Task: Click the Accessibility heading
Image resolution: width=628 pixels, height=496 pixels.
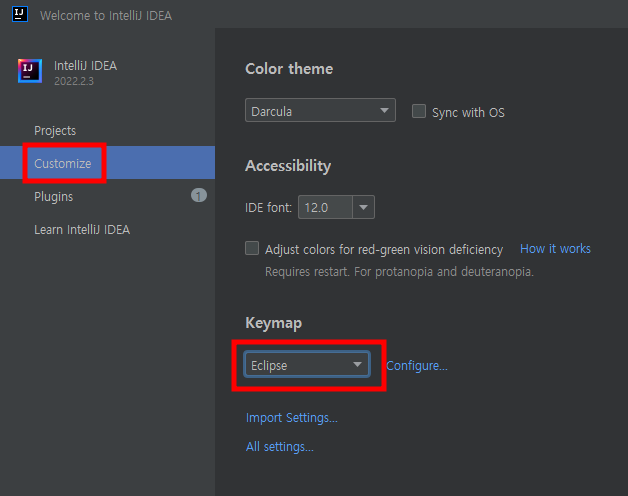Action: 288,166
